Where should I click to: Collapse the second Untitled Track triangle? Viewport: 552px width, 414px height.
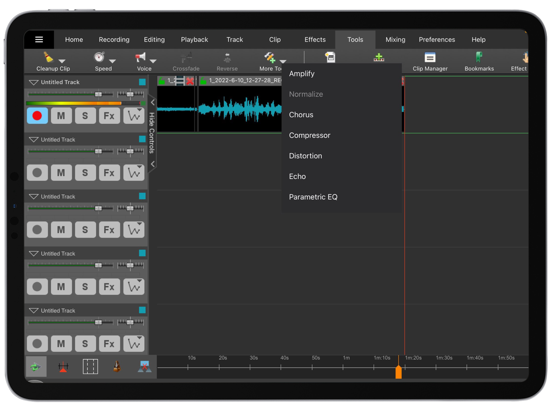click(33, 140)
